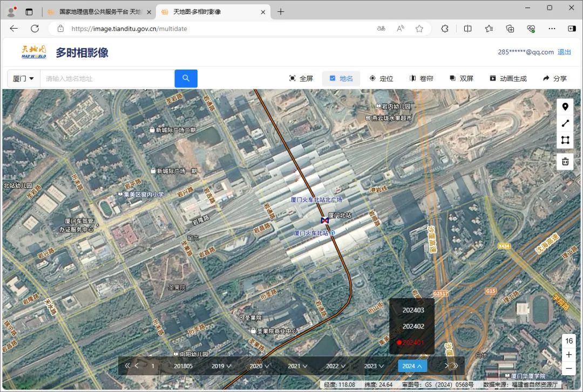Viewport: 583px width, 392px height.
Task: Jump to first timeline page double-left arrows
Action: tap(127, 366)
